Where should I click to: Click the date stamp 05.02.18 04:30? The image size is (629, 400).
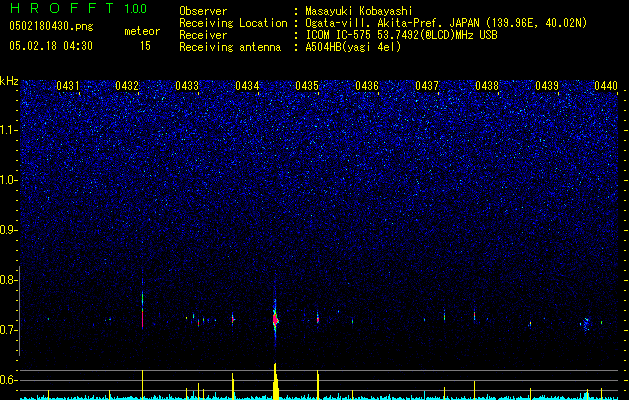click(x=51, y=46)
